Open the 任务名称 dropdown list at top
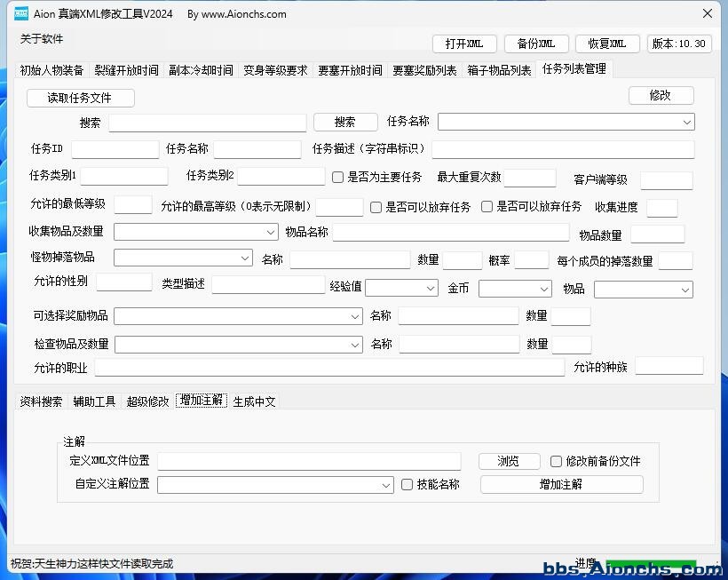This screenshot has width=728, height=580. click(566, 123)
